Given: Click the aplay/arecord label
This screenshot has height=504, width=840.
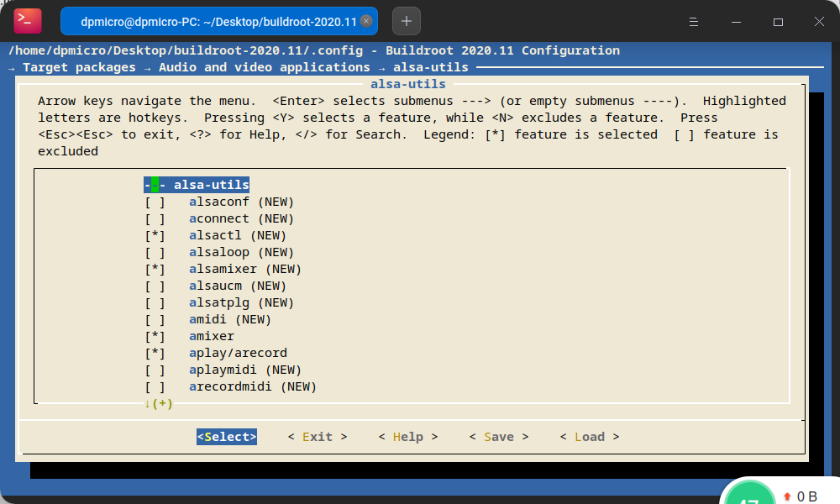Looking at the screenshot, I should [x=238, y=353].
